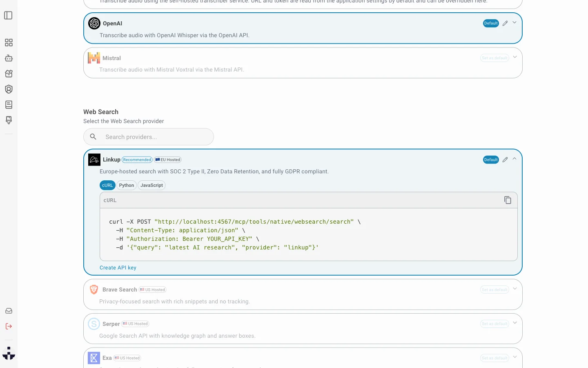The width and height of the screenshot is (588, 368).
Task: Open the dashboard grid icon in sidebar
Action: click(x=9, y=43)
